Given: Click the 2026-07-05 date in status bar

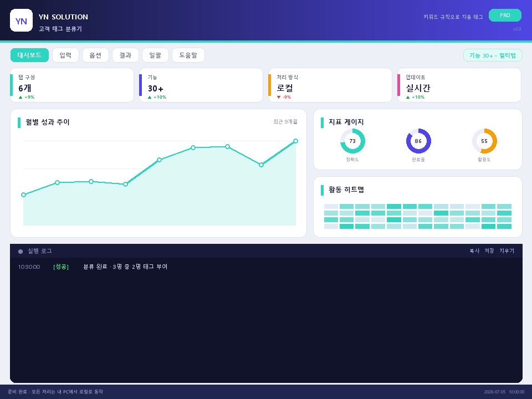Looking at the screenshot, I should pos(495,392).
